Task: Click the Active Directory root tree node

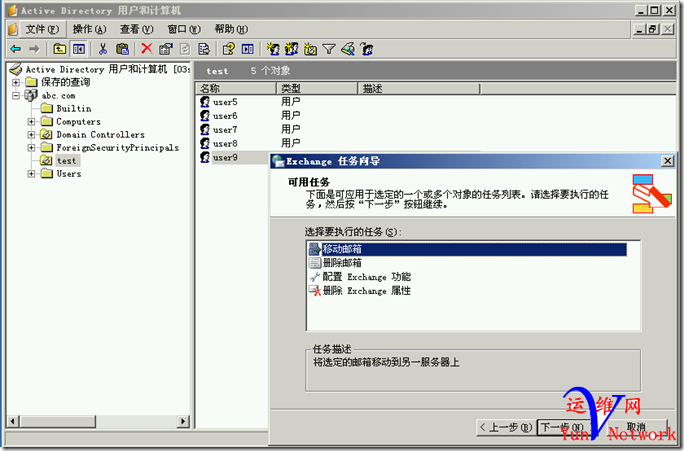Action: pos(100,69)
